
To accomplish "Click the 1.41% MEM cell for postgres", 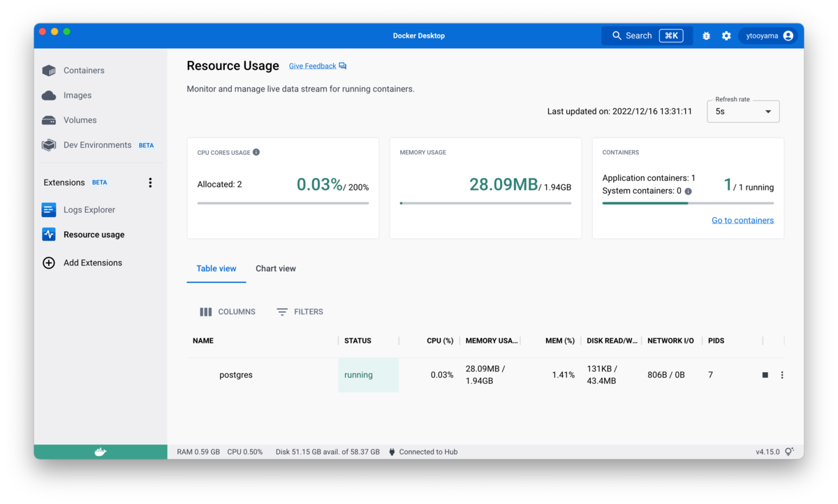I will point(563,375).
